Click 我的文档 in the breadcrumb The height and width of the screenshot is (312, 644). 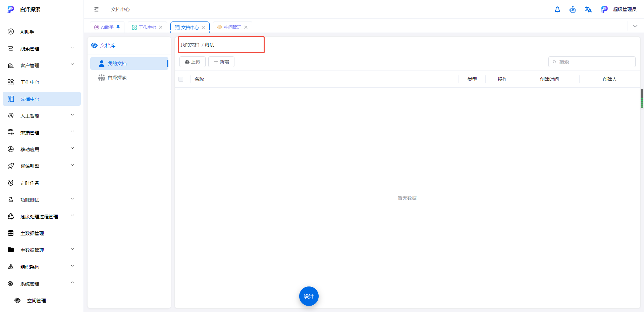(190, 45)
